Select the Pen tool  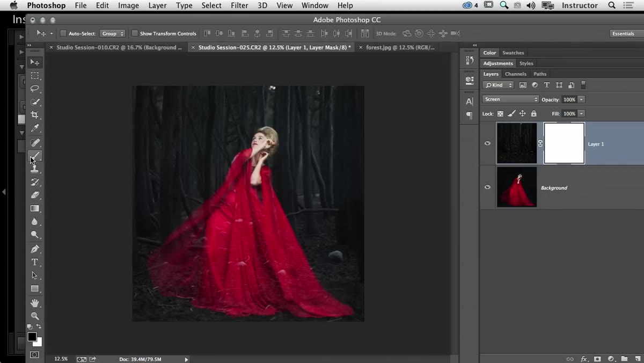click(35, 249)
